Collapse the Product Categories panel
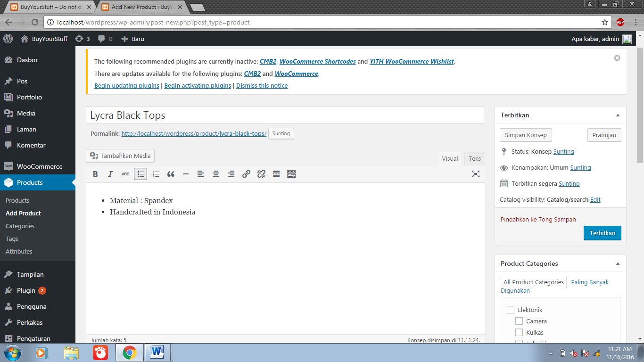The image size is (644, 362). point(618,263)
